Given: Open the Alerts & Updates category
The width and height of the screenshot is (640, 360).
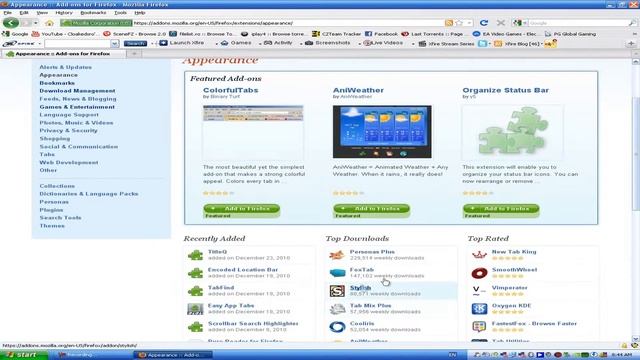Looking at the screenshot, I should pyautogui.click(x=65, y=67).
